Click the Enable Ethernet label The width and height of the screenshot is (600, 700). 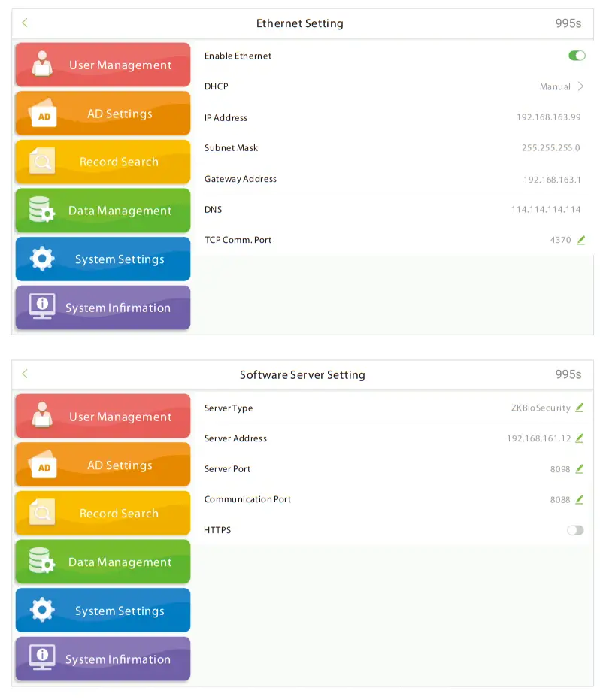(238, 56)
